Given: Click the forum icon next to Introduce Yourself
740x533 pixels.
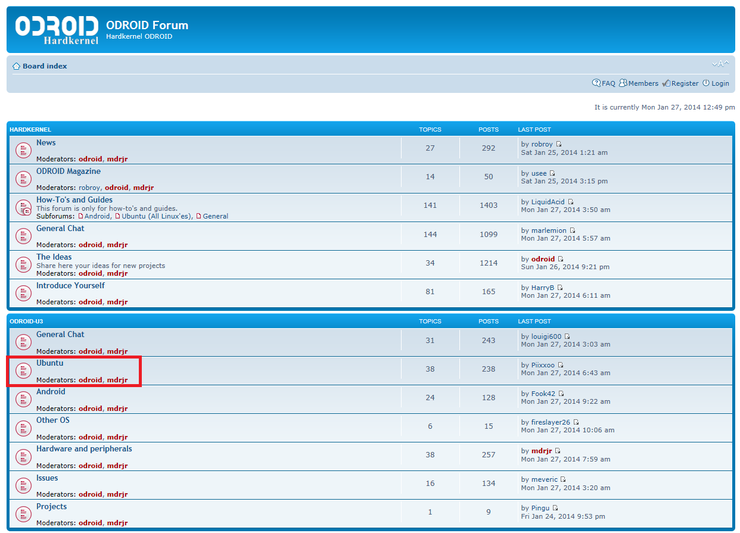Looking at the screenshot, I should coord(23,293).
